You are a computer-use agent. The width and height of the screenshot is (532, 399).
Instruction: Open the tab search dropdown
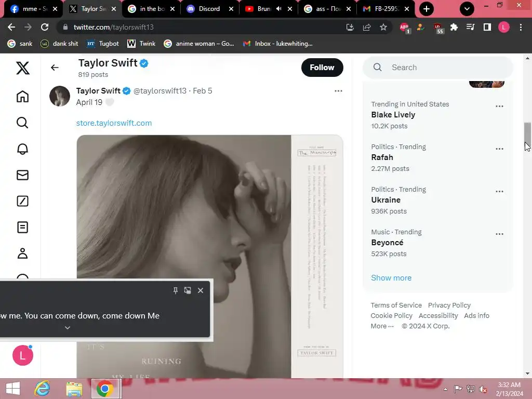coord(467,9)
